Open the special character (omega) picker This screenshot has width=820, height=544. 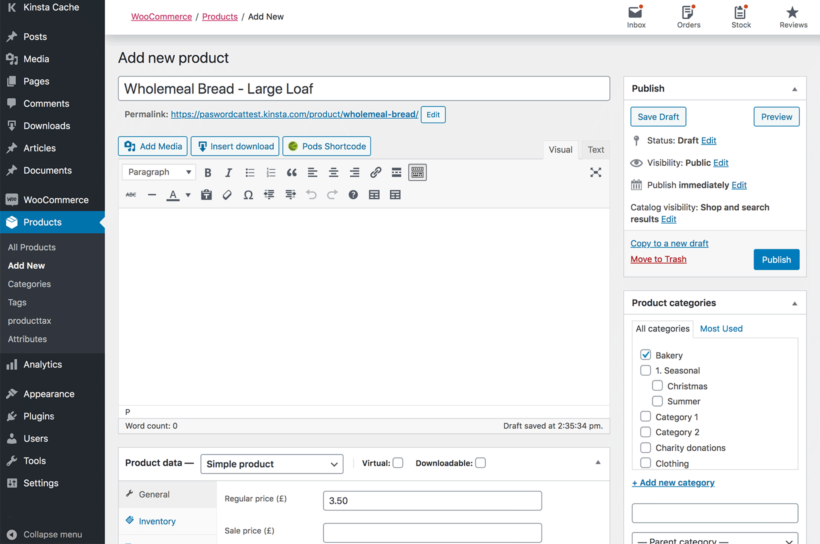(x=248, y=195)
